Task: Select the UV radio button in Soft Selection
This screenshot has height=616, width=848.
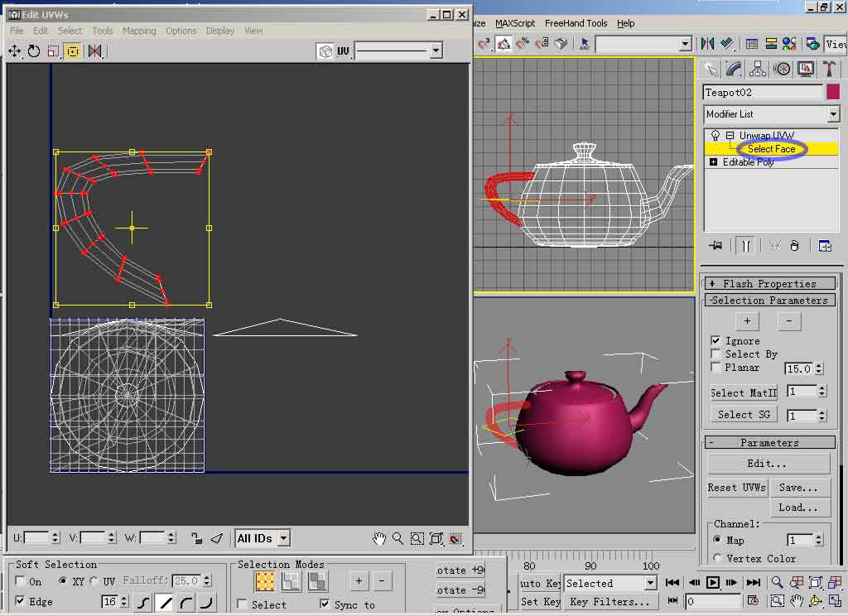Action: pos(94,581)
